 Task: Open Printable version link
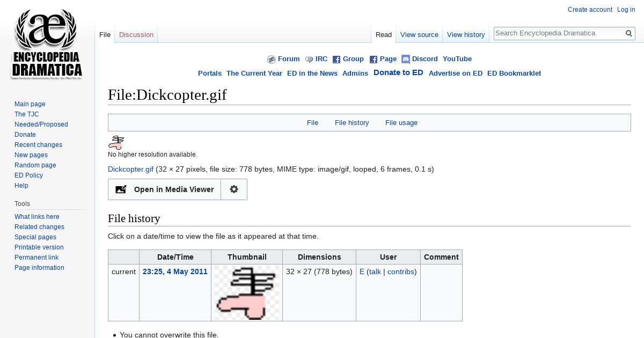click(39, 247)
